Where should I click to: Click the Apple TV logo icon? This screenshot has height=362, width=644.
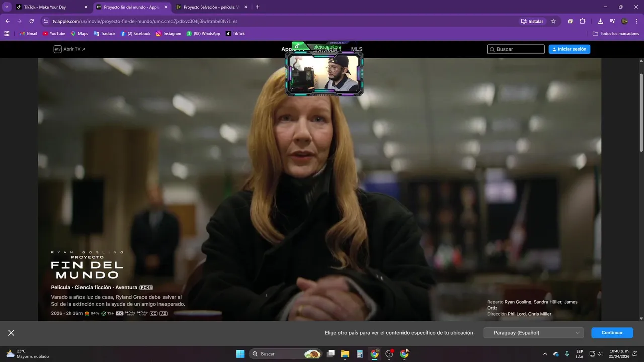click(x=57, y=49)
